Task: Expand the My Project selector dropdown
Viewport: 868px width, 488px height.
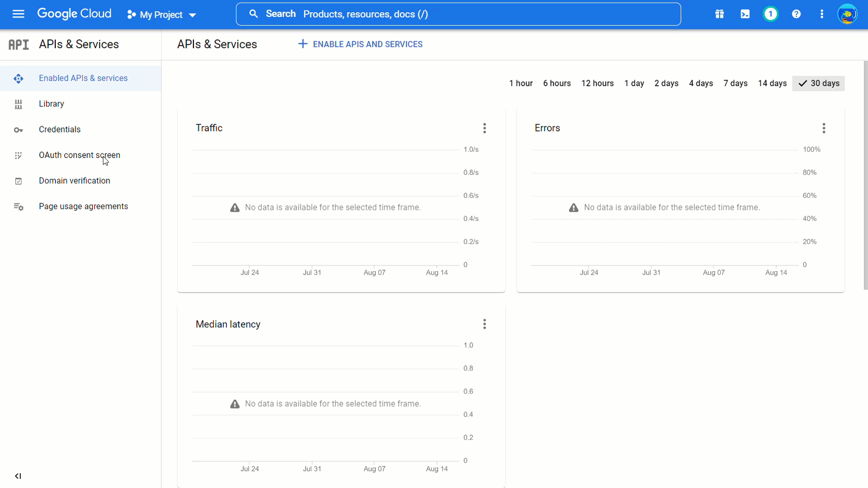Action: (162, 15)
